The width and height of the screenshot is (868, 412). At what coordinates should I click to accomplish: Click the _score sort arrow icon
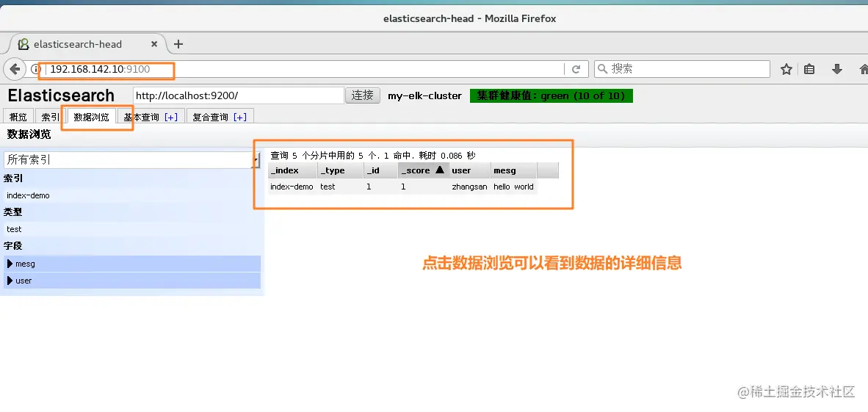click(x=440, y=170)
